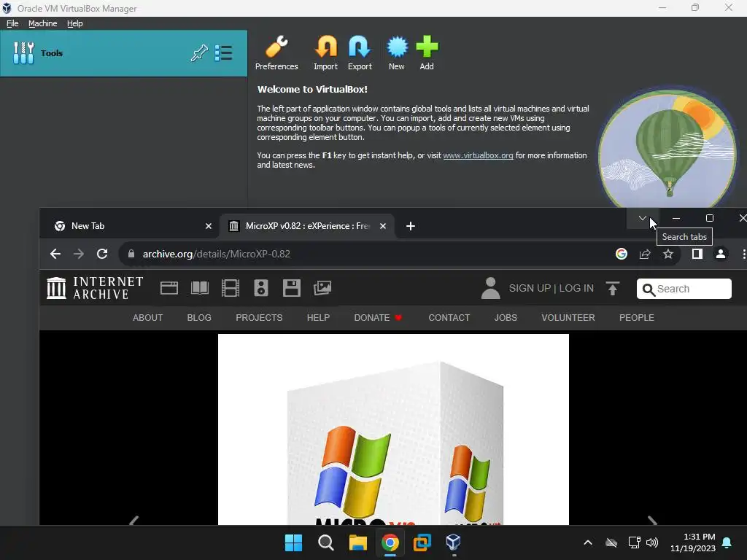Image resolution: width=747 pixels, height=560 pixels.
Task: Select the MicroXP v0.82 tab
Action: [x=307, y=226]
